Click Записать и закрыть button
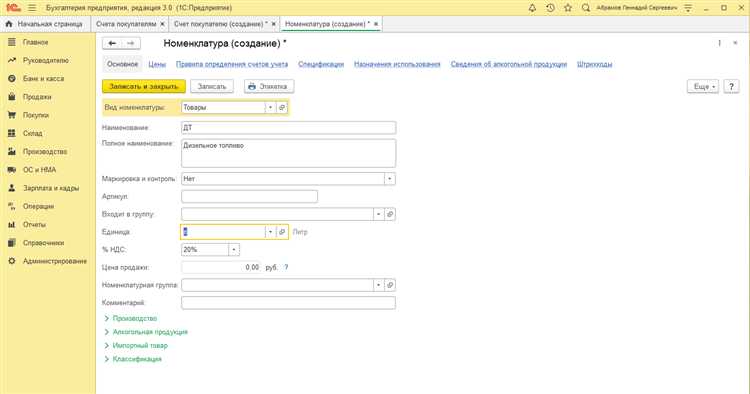750x394 pixels. click(x=144, y=87)
